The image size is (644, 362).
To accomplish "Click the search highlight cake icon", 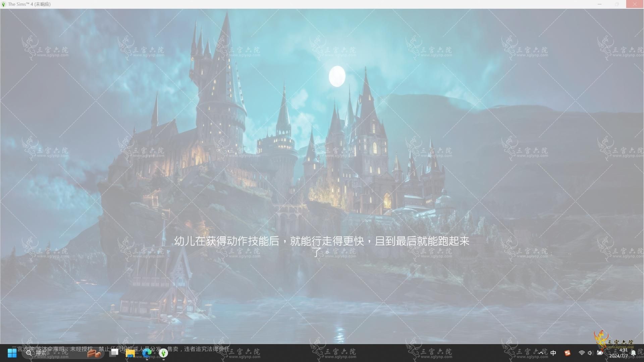I will [x=94, y=353].
